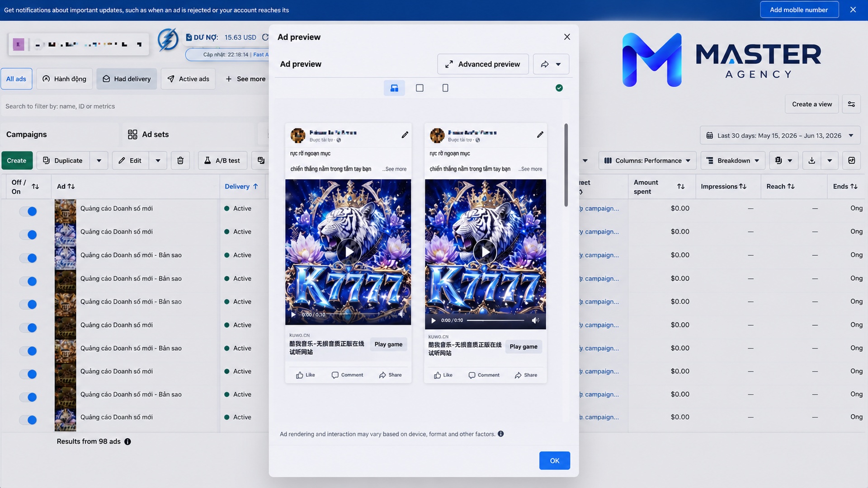Click the Duplicate button
Viewport: 868px width, 488px height.
63,160
